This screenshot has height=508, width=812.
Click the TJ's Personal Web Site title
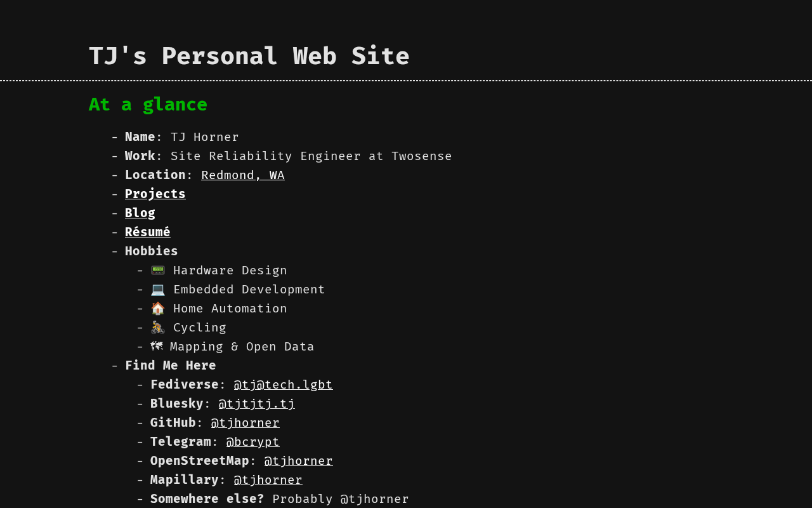click(x=249, y=56)
